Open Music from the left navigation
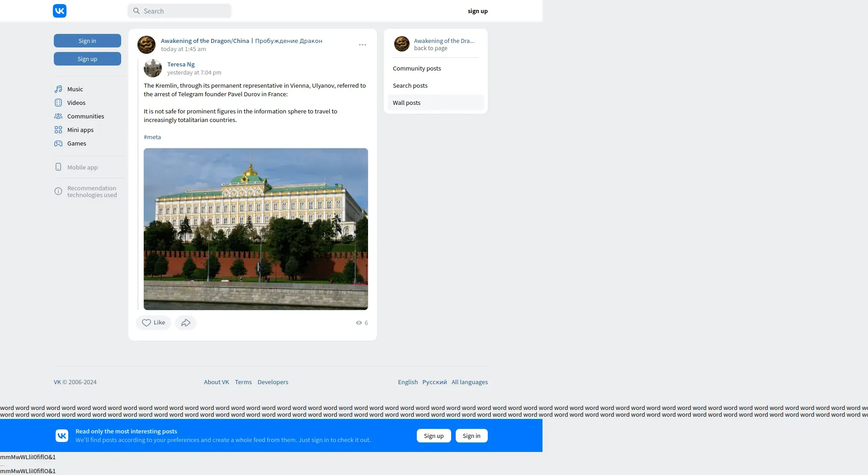 click(75, 89)
